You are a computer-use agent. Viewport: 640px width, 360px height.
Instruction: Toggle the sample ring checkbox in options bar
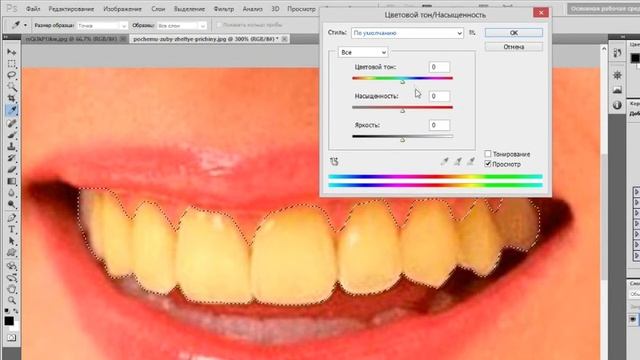pos(219,25)
